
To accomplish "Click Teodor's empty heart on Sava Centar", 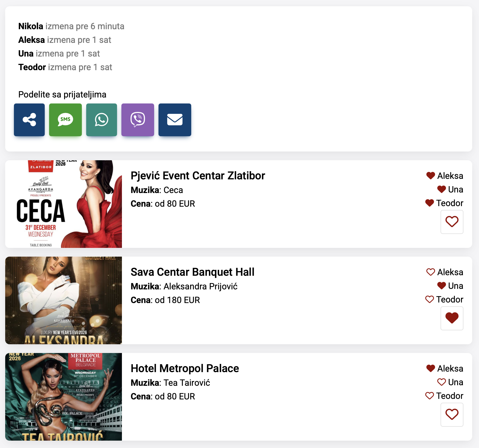I will coord(429,299).
